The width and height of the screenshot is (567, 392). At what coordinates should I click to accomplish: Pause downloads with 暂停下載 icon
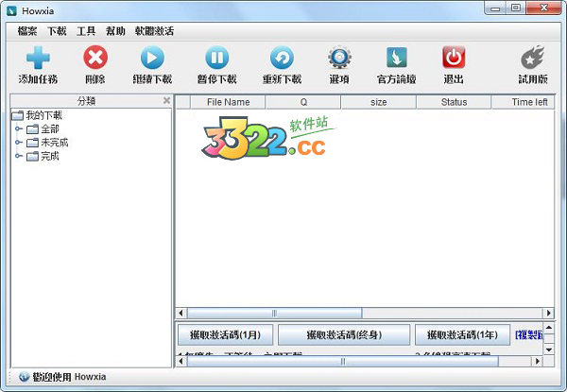[217, 58]
